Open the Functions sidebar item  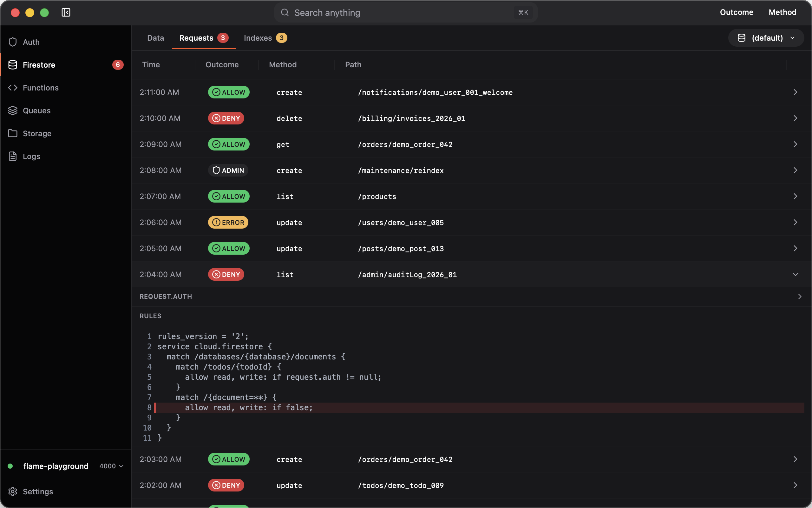(66, 88)
